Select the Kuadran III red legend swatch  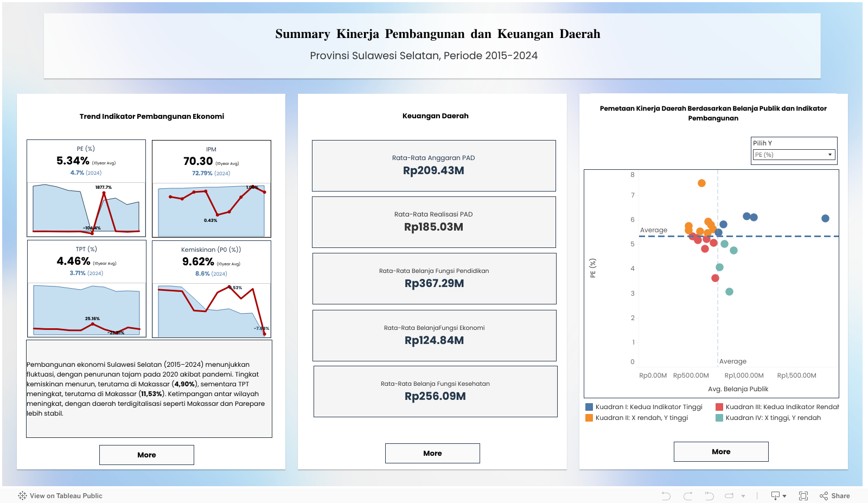(x=719, y=407)
